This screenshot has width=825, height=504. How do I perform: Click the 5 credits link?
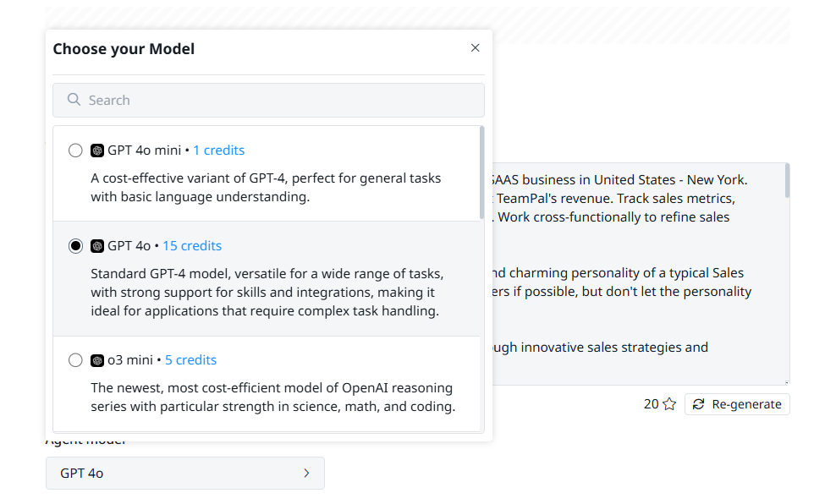click(191, 360)
